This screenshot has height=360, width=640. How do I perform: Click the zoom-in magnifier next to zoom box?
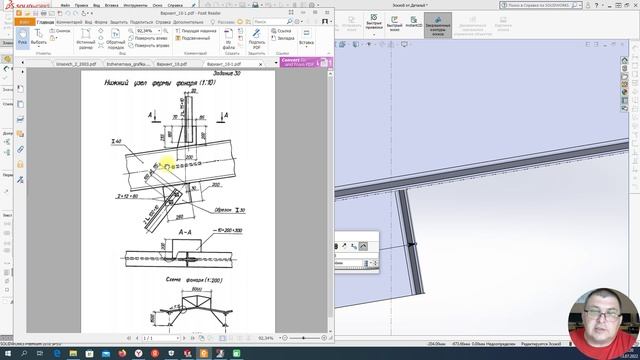[166, 31]
